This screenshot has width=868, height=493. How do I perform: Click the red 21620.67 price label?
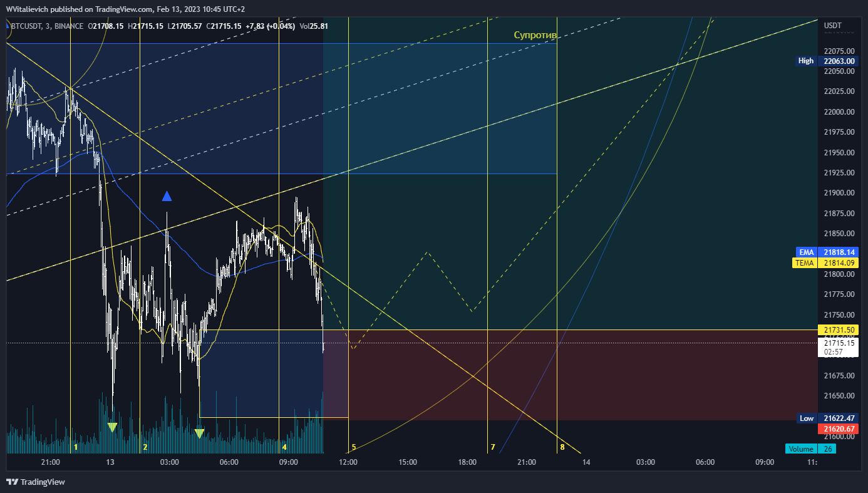click(x=839, y=428)
